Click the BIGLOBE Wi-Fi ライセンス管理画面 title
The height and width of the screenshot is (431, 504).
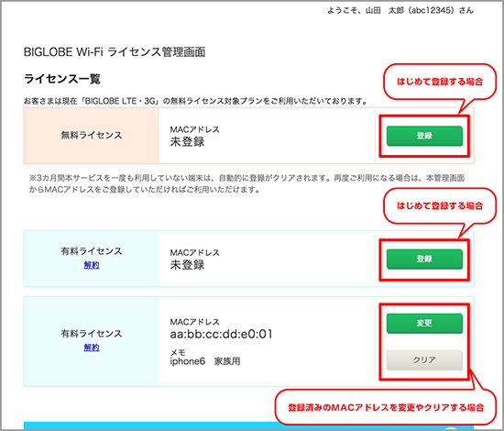(115, 51)
